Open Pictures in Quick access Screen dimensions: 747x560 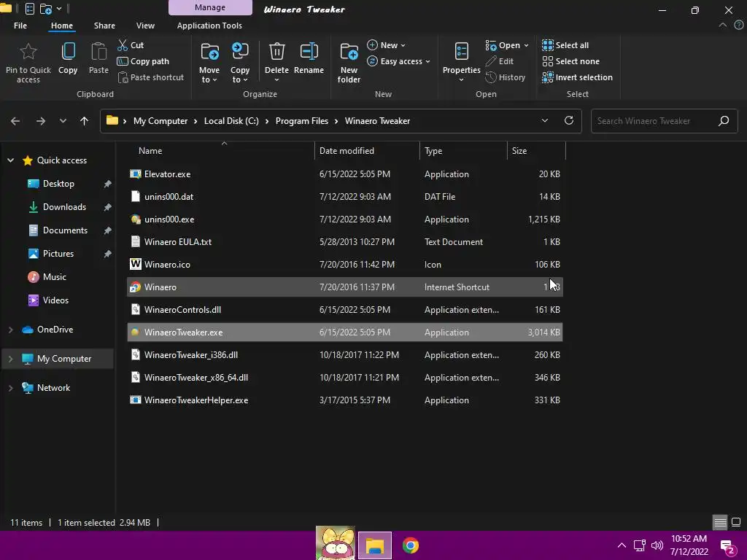(58, 254)
